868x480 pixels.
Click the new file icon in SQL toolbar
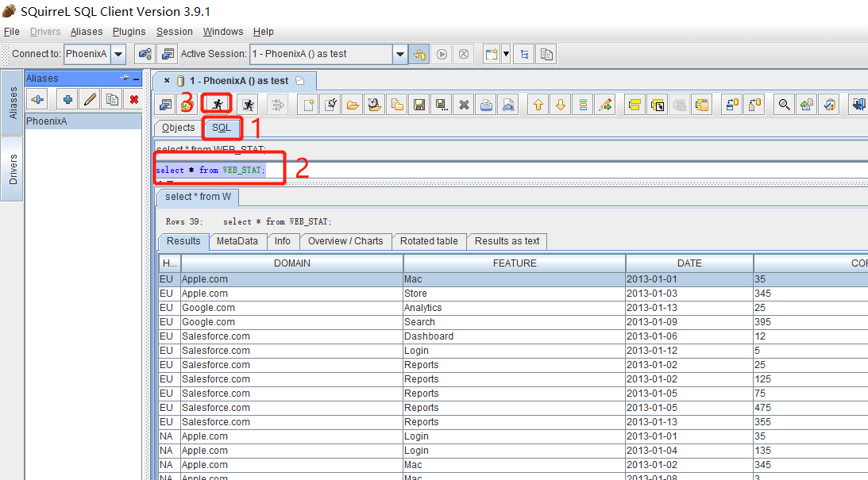[x=308, y=105]
